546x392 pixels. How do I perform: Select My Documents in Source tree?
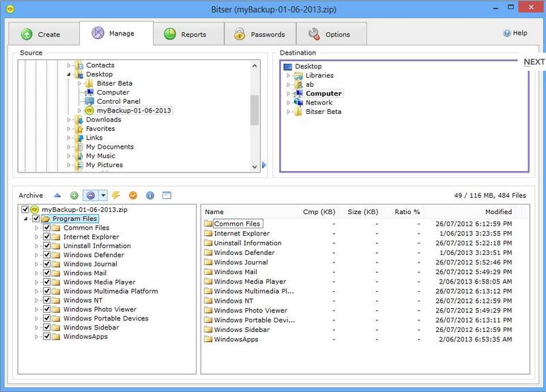click(x=110, y=147)
